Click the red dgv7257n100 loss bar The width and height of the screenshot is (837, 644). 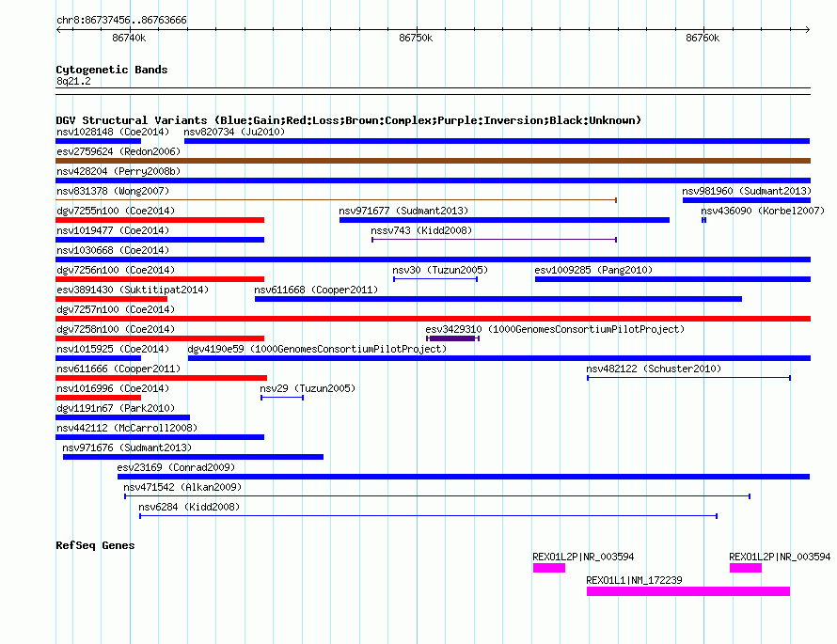coord(433,319)
